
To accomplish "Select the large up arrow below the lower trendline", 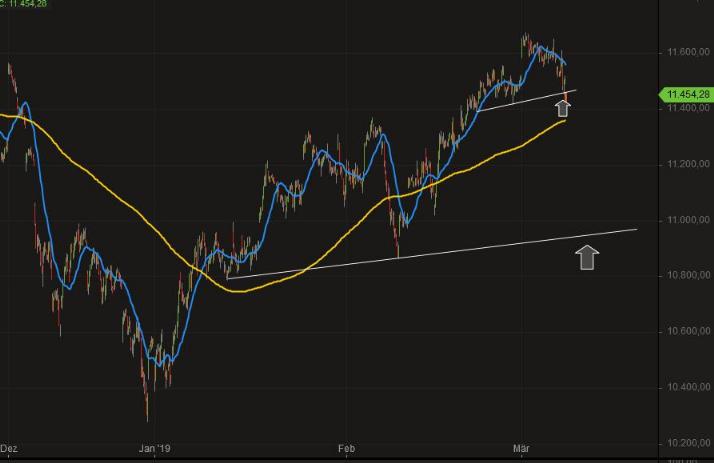I will [587, 258].
